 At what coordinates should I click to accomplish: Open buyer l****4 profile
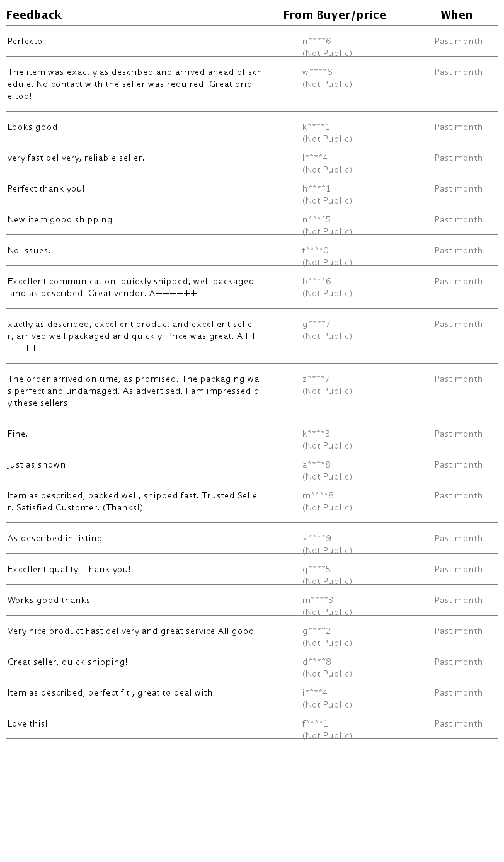tap(314, 158)
